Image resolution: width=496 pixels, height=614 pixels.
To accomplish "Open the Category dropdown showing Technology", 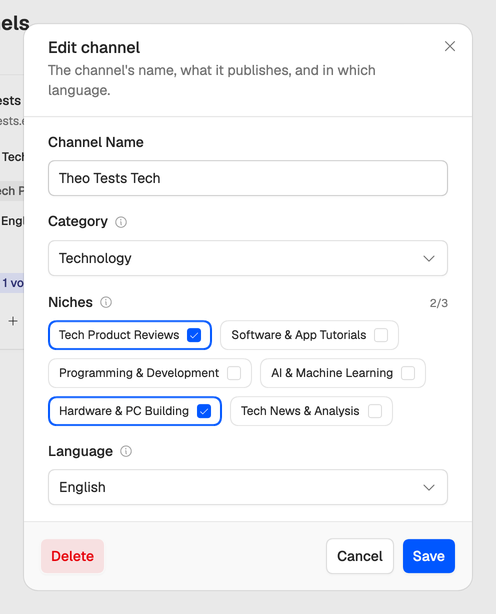I will [248, 258].
